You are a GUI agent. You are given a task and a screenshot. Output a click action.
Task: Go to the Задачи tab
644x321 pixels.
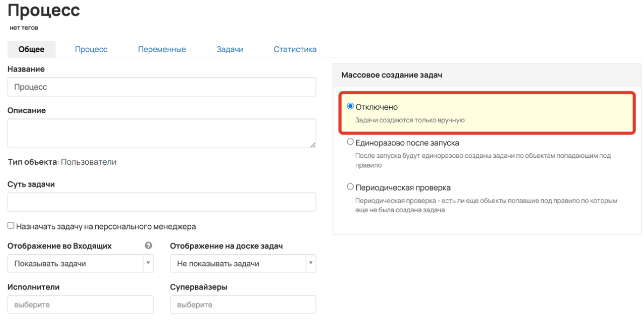coord(230,49)
